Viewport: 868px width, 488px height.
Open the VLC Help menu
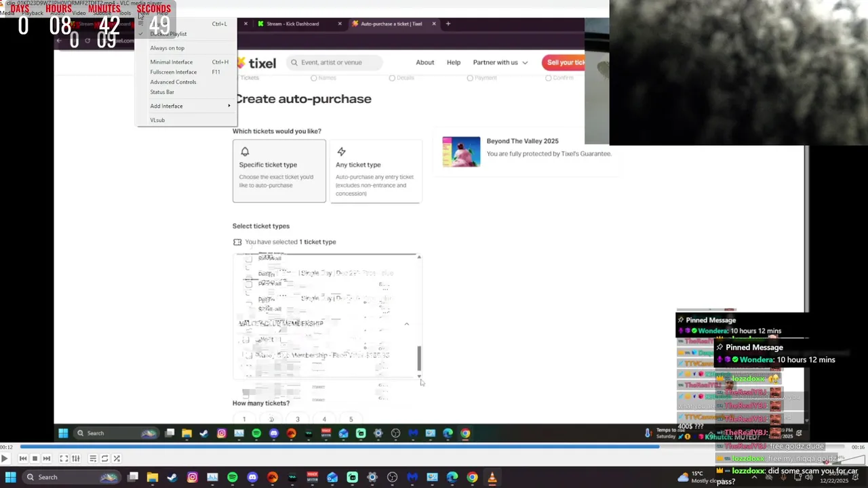click(162, 13)
